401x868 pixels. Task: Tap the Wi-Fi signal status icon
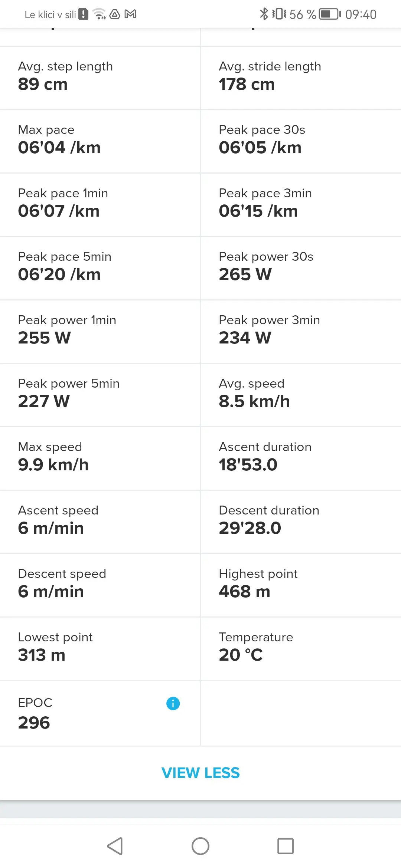point(99,14)
